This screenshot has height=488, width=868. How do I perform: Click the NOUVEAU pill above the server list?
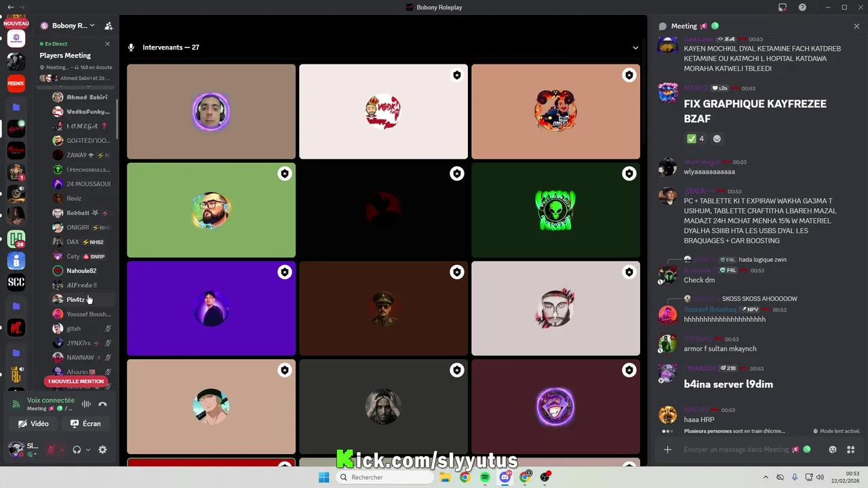[16, 23]
